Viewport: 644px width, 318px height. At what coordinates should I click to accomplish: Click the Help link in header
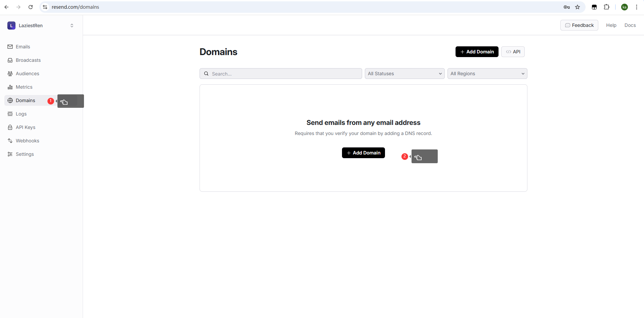(611, 25)
